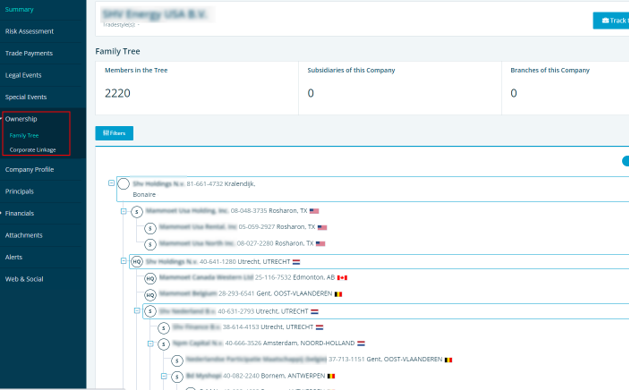Click Netherlands flag beside 40-631-2793

314,311
